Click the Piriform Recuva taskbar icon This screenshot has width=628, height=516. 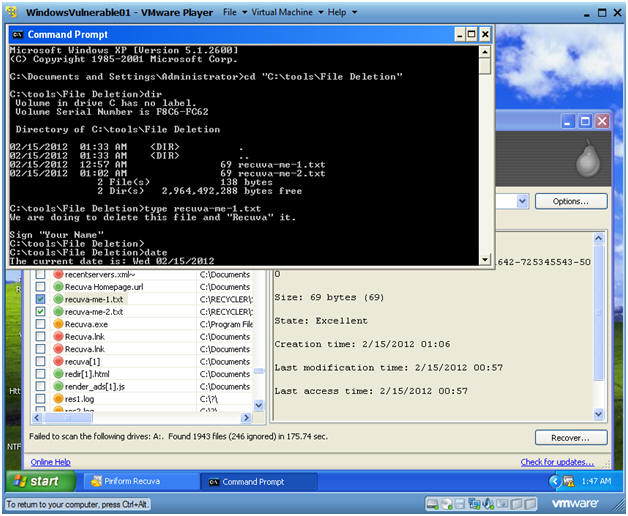coord(96,481)
